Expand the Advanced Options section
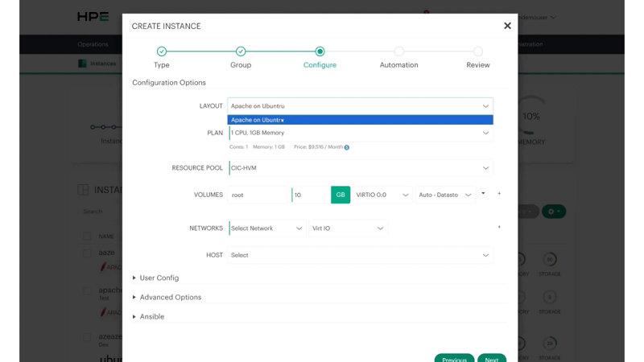 [x=167, y=297]
